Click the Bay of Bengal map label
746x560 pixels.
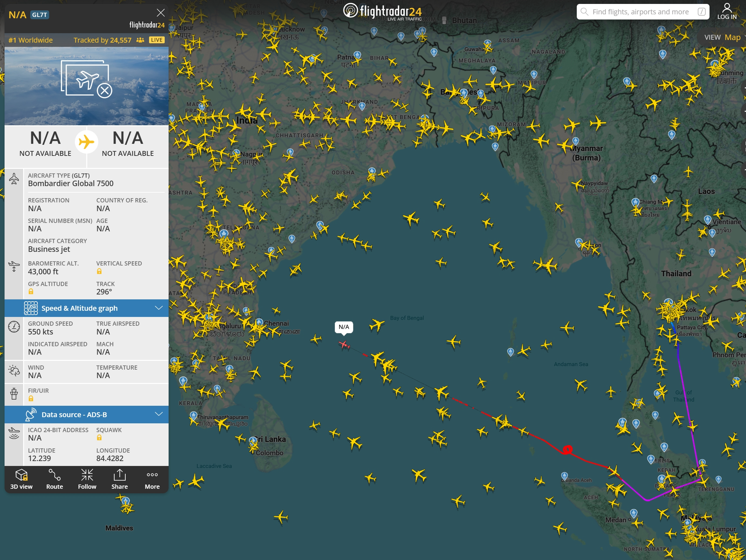tap(407, 318)
